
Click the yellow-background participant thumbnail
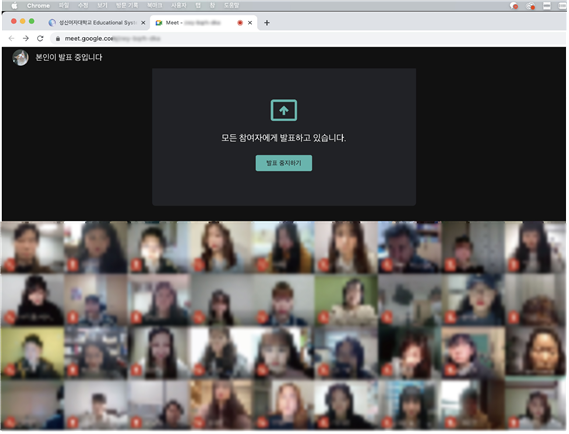pos(33,352)
